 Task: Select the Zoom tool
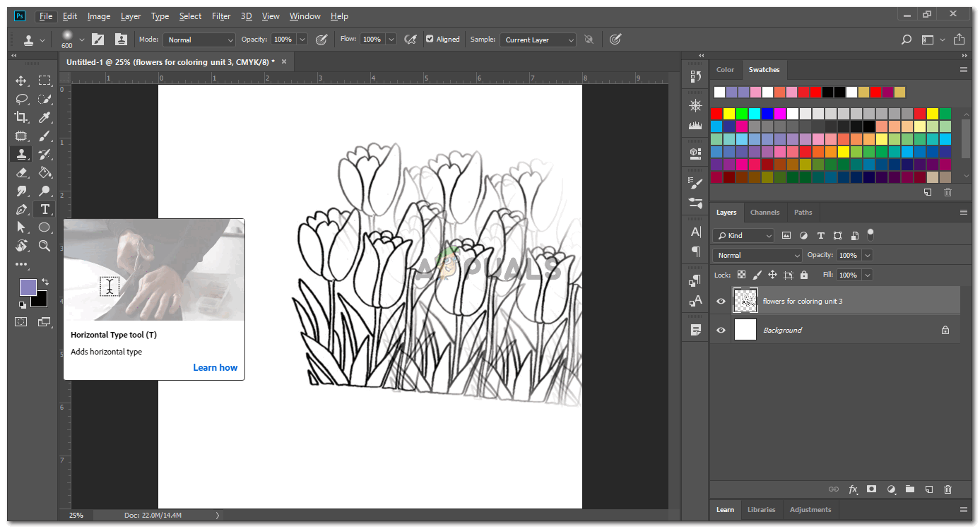[45, 246]
